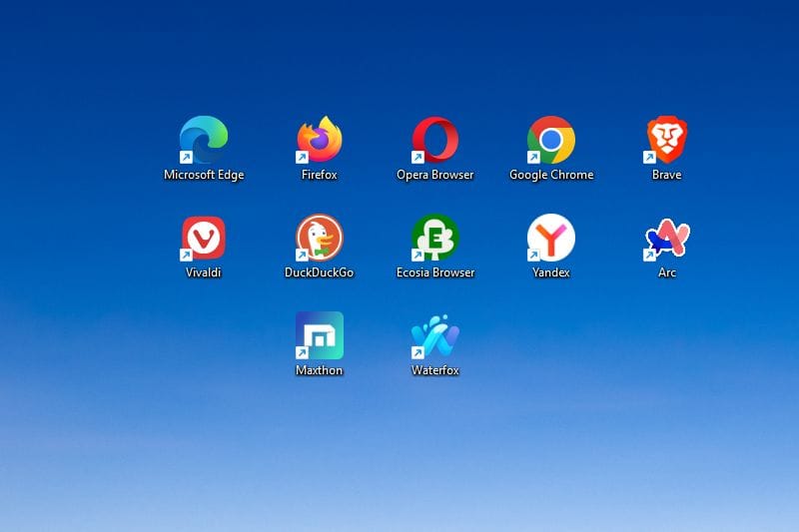The width and height of the screenshot is (799, 532).
Task: Click the "Vivaldi" label text
Action: (204, 272)
